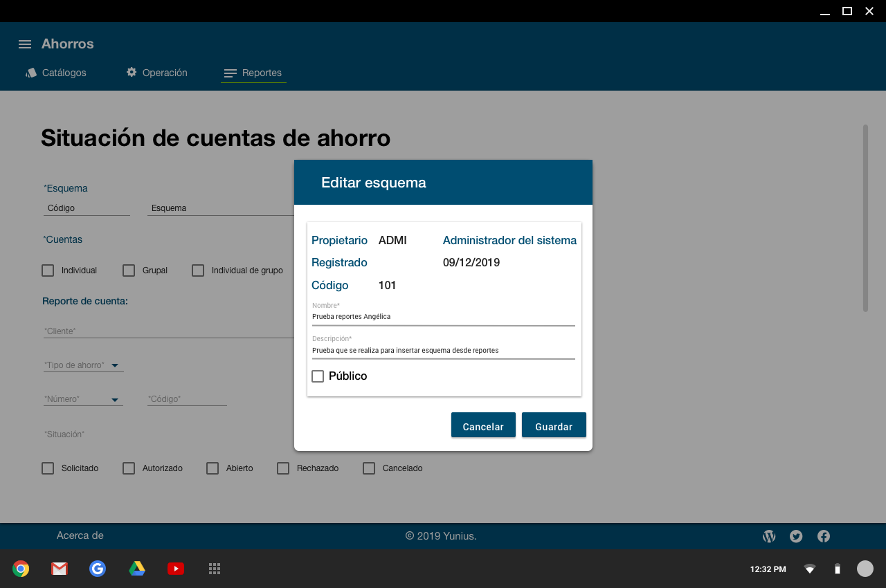Check the Individual account checkbox
The height and width of the screenshot is (588, 886).
pyautogui.click(x=48, y=270)
